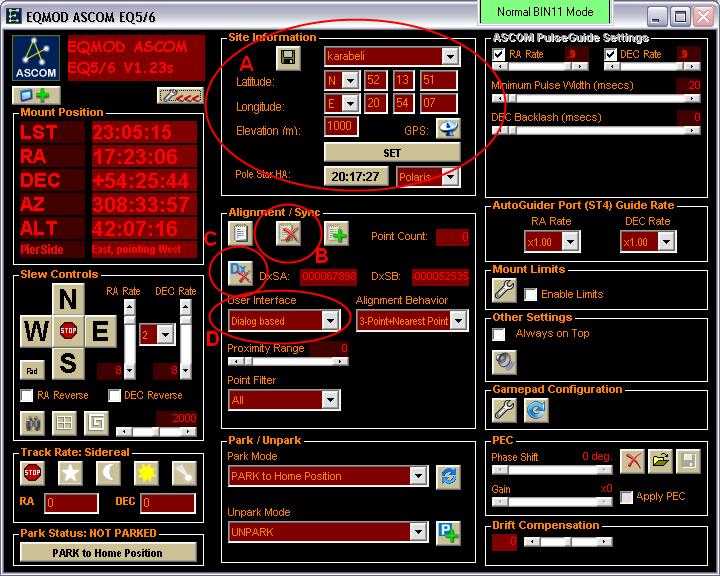Start sidereal tracking with the star icon

[70, 473]
